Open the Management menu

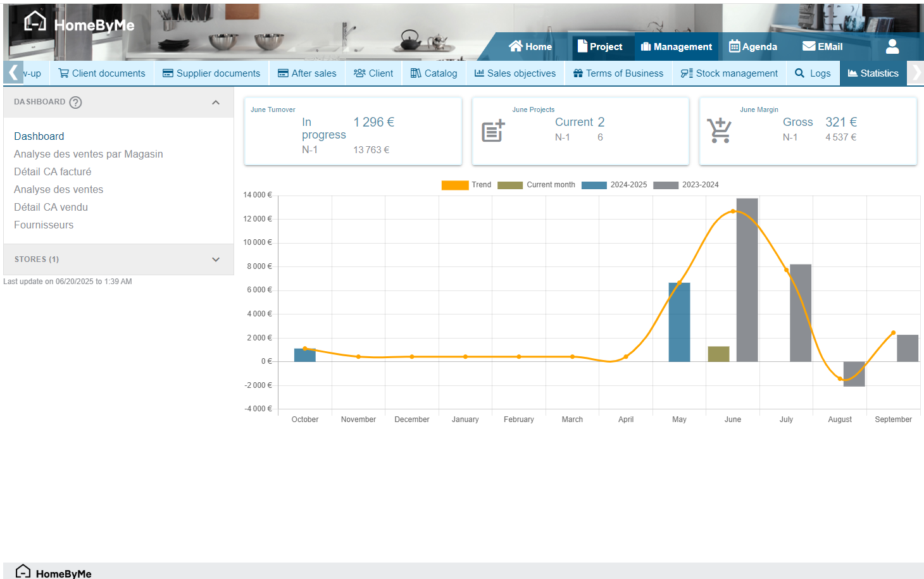676,46
